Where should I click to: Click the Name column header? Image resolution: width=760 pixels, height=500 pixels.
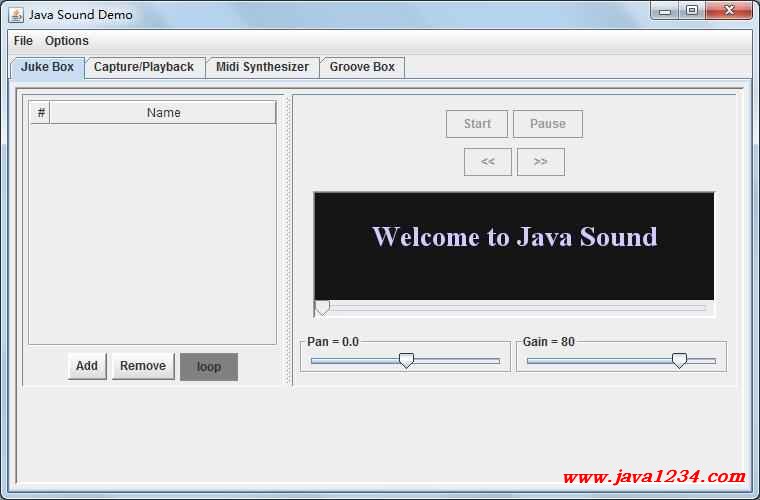click(163, 113)
